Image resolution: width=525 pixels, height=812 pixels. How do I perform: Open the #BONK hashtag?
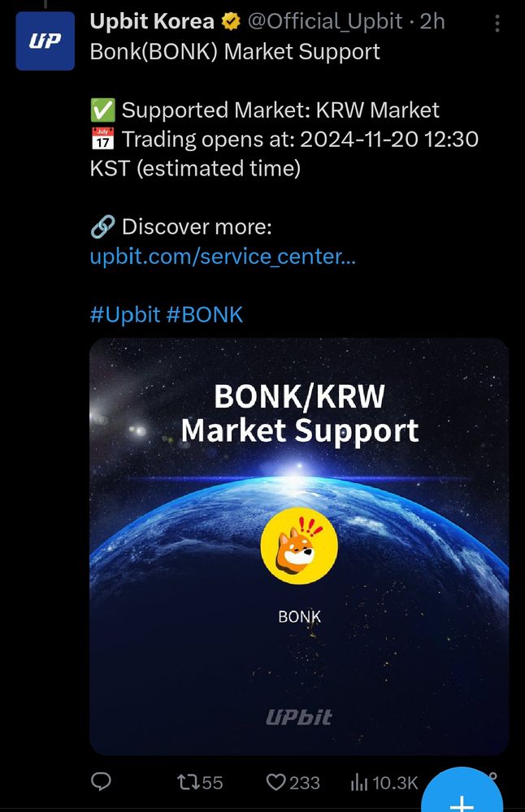205,314
